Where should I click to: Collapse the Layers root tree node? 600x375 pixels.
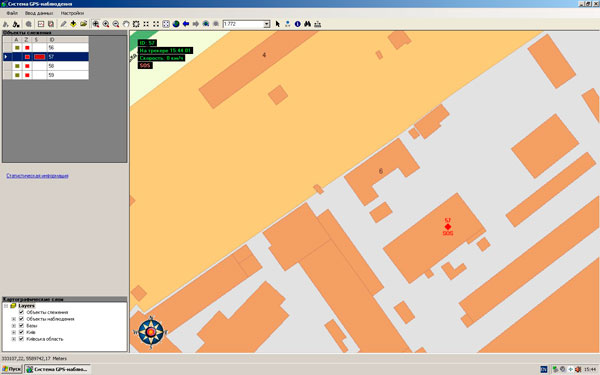6,306
